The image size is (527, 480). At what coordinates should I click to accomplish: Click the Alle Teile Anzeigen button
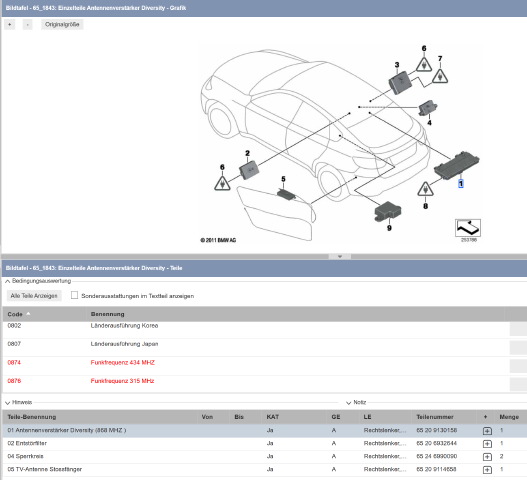(x=34, y=296)
